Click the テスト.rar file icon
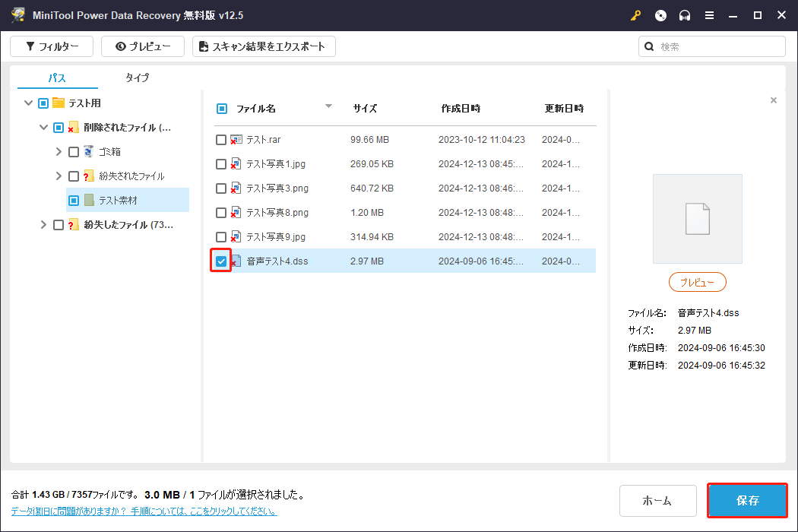The height and width of the screenshot is (532, 798). pos(236,140)
